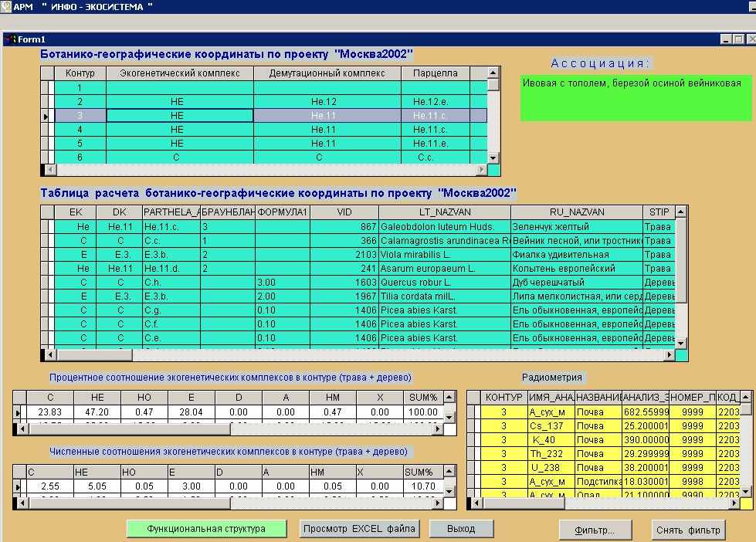Select the Парцелла column header
This screenshot has height=542, width=756.
coord(436,73)
